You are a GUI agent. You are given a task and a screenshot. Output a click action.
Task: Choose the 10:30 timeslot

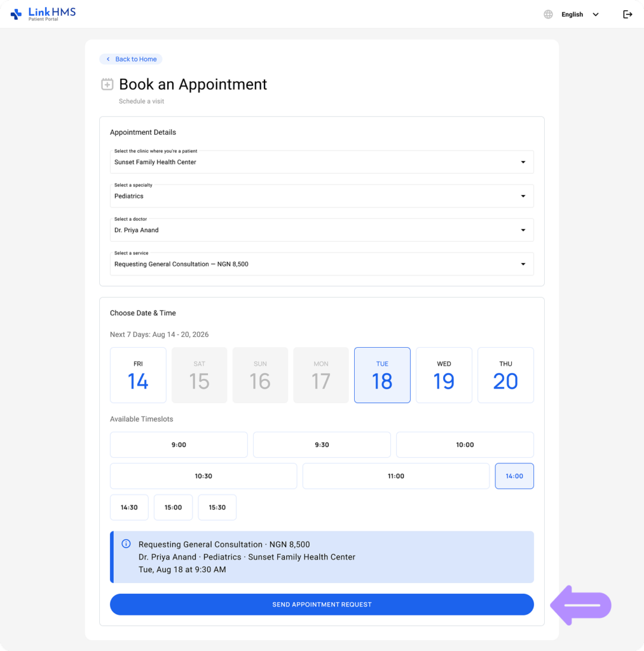tap(203, 476)
